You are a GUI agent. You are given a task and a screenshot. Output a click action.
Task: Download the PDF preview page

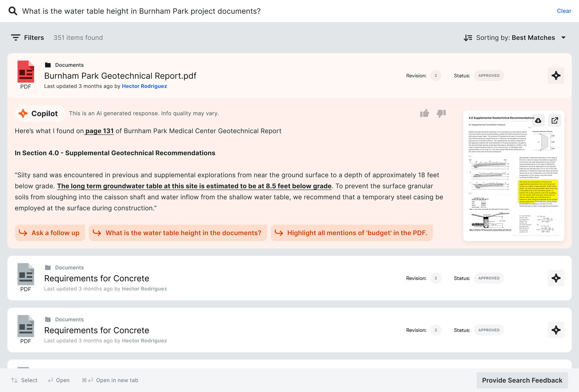pos(538,121)
